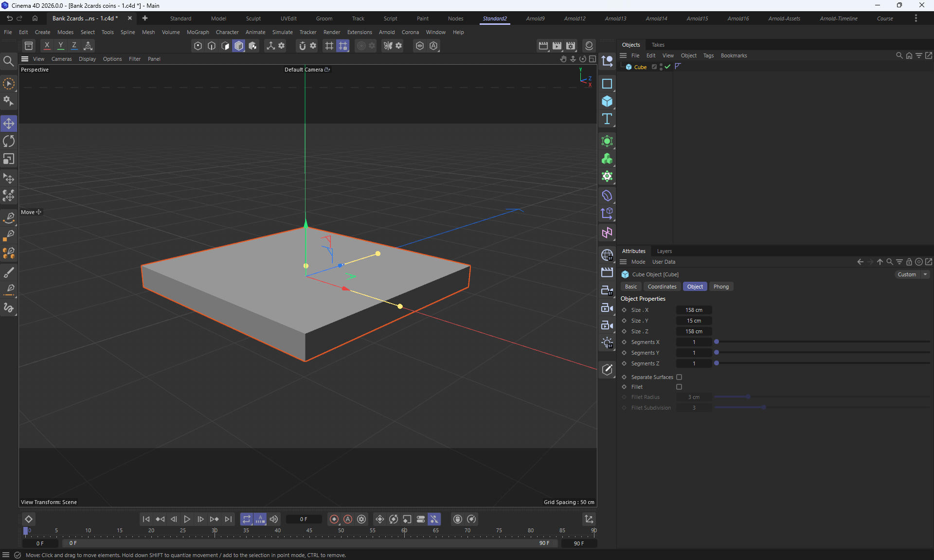
Task: Click the Cube primitive icon in side palette
Action: coord(607,101)
